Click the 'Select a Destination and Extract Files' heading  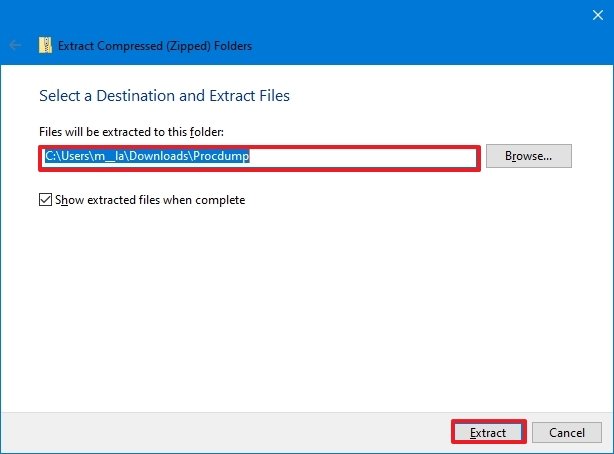click(164, 97)
